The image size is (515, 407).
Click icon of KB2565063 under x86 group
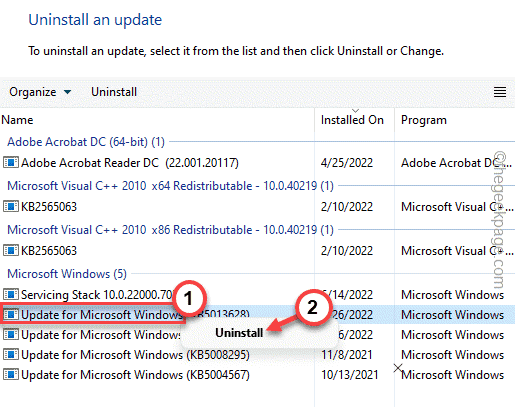pos(11,251)
